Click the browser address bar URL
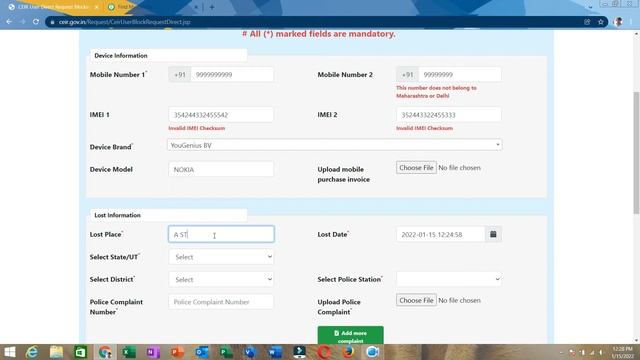 pyautogui.click(x=124, y=22)
